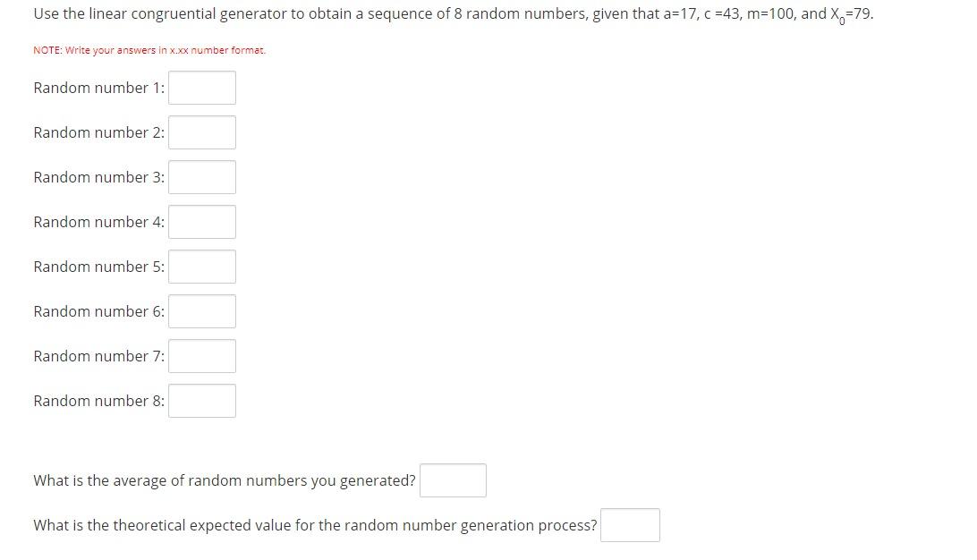Click the Random number 4 input field
977x560 pixels.
click(202, 222)
